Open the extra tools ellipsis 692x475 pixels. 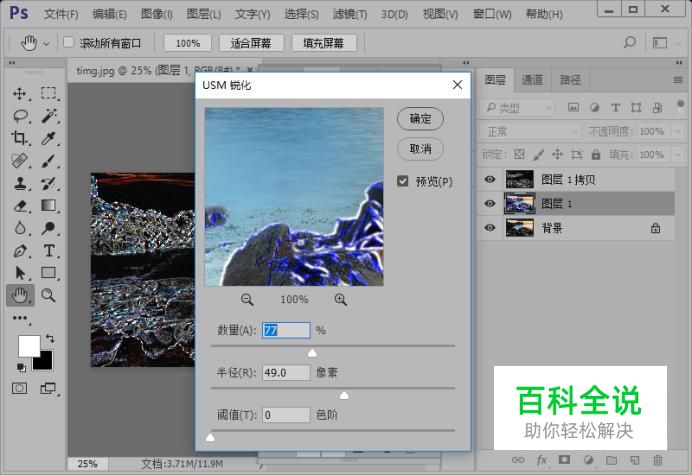click(x=20, y=318)
